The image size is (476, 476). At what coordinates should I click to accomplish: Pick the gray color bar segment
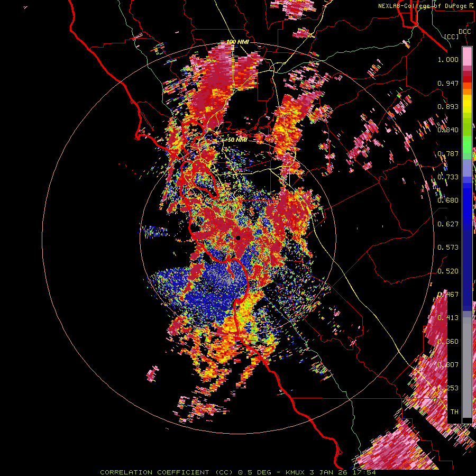pyautogui.click(x=467, y=368)
